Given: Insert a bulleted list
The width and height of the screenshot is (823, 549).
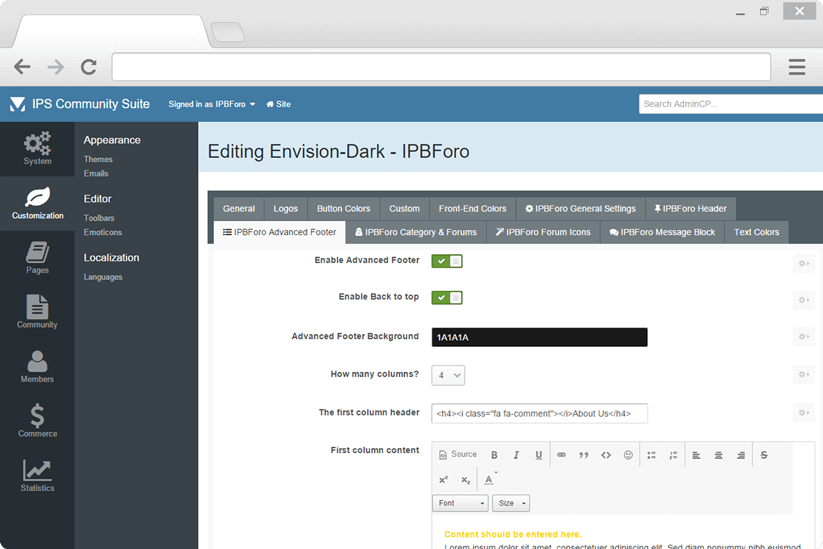Looking at the screenshot, I should point(651,455).
